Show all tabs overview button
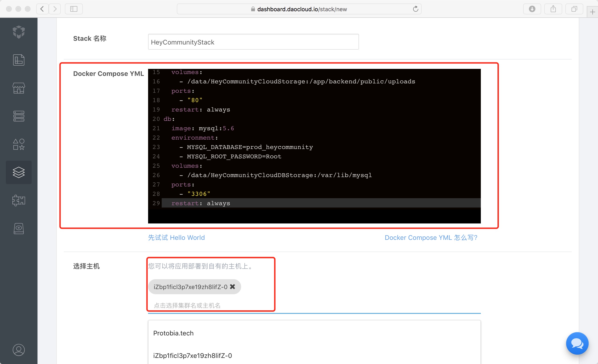This screenshot has height=364, width=598. tap(574, 9)
